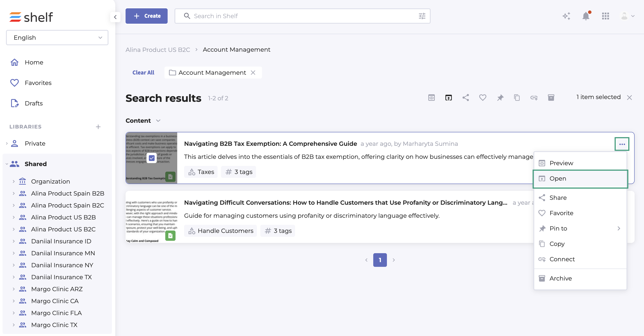Image resolution: width=644 pixels, height=336 pixels.
Task: Open search filter settings icon
Action: [x=422, y=16]
